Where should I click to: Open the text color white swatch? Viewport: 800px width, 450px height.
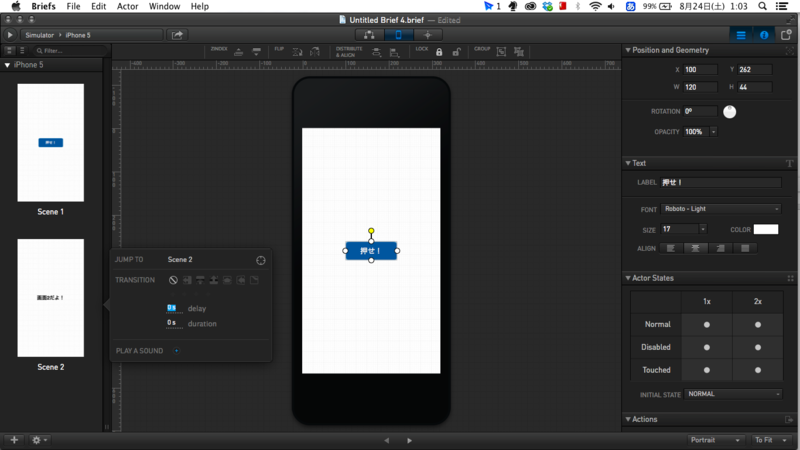coord(766,230)
